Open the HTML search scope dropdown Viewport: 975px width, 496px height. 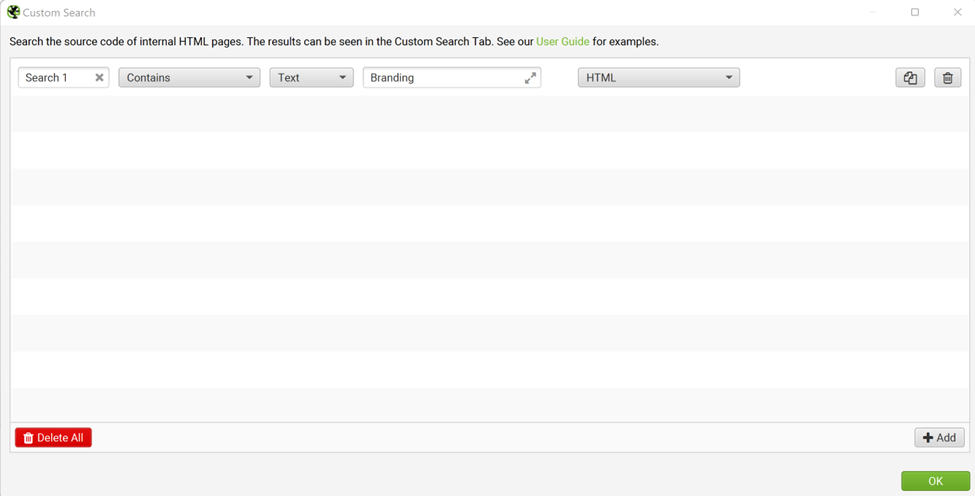[x=658, y=78]
